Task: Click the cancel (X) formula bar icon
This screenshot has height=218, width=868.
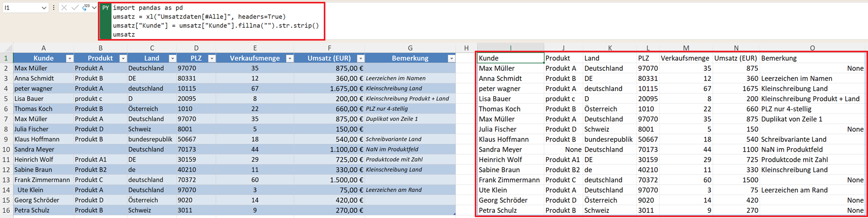Action: tap(64, 8)
